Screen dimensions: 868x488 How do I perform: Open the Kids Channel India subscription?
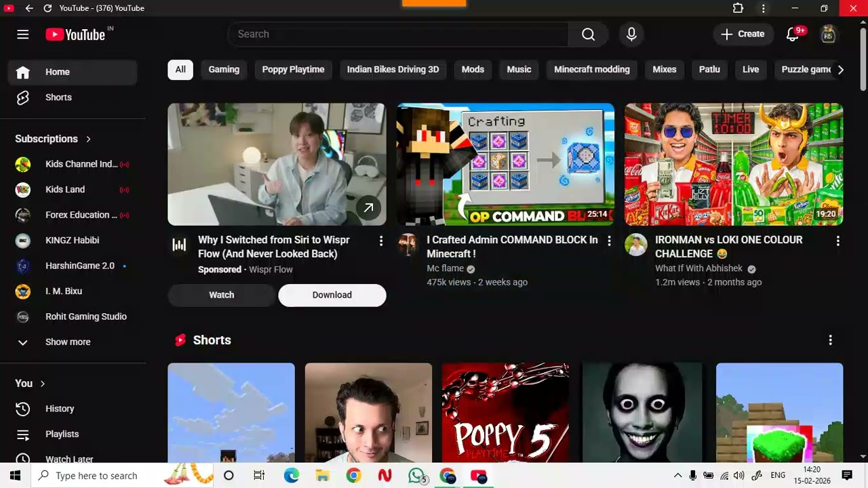click(x=73, y=164)
